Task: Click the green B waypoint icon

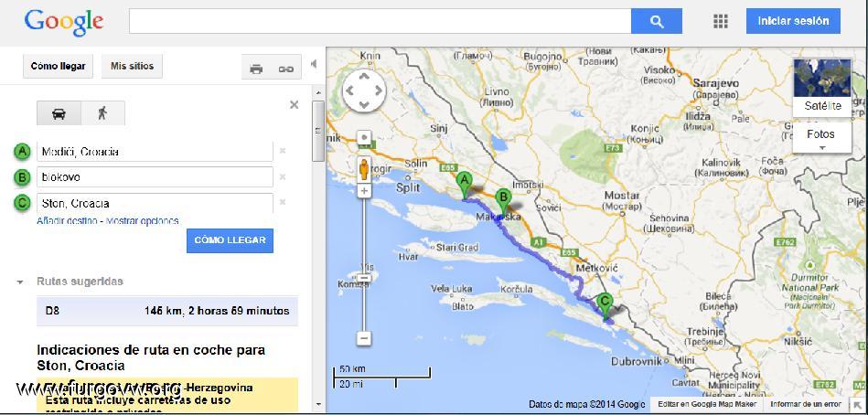Action: [22, 177]
